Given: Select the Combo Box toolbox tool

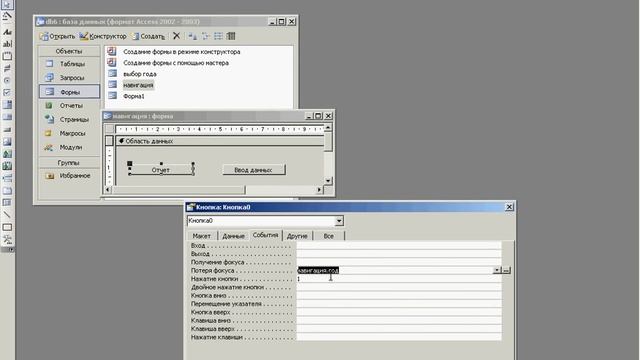Looking at the screenshot, I should [7, 105].
